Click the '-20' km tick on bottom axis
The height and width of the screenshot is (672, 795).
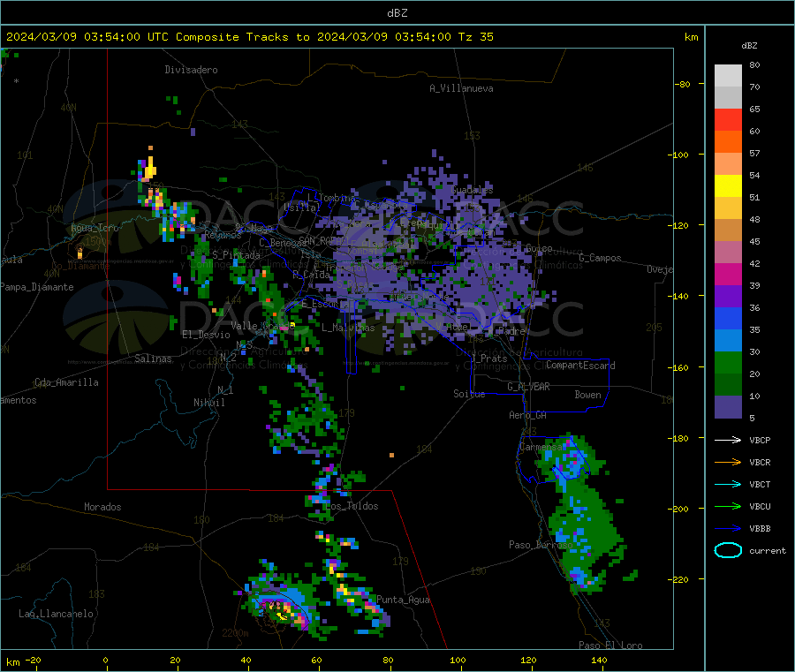33,660
